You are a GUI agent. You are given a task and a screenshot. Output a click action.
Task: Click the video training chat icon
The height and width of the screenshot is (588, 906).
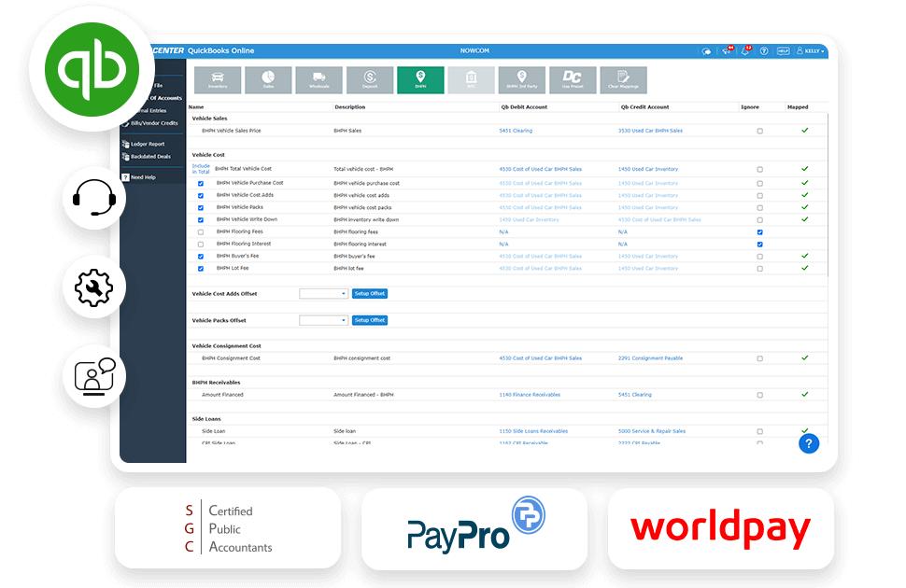(94, 376)
